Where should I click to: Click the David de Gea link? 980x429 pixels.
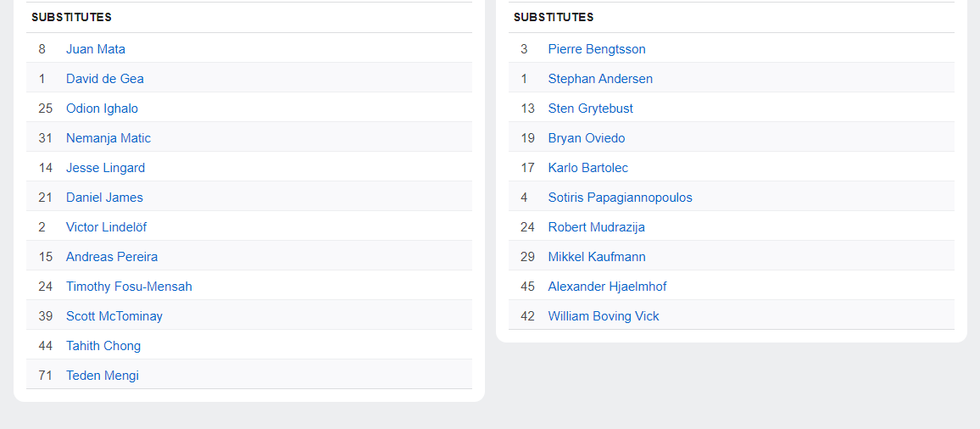pyautogui.click(x=105, y=79)
